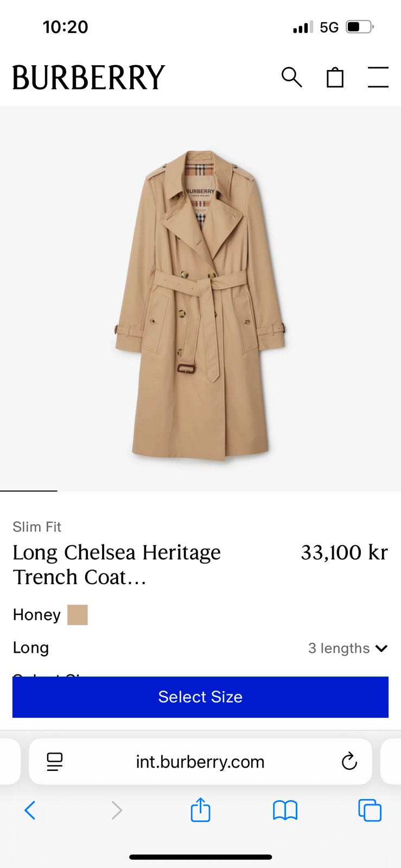Image resolution: width=401 pixels, height=868 pixels.
Task: Show open tabs with tabs icon
Action: [370, 810]
